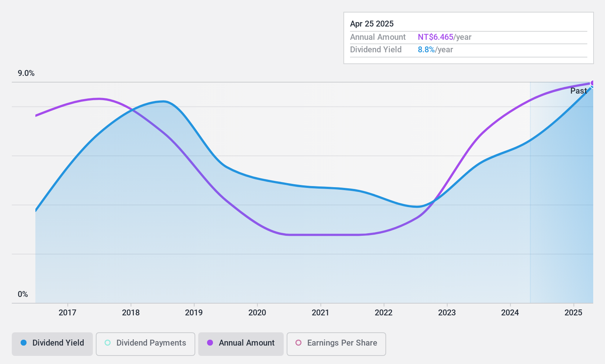Viewport: 605px width, 364px height.
Task: Click the 2021 axis label
Action: point(321,312)
